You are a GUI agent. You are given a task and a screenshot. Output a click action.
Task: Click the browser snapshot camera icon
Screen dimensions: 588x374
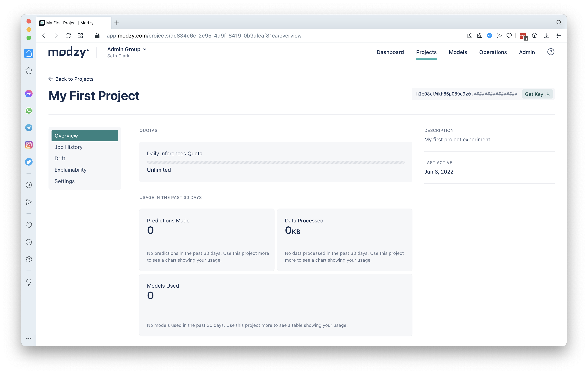[x=479, y=36]
